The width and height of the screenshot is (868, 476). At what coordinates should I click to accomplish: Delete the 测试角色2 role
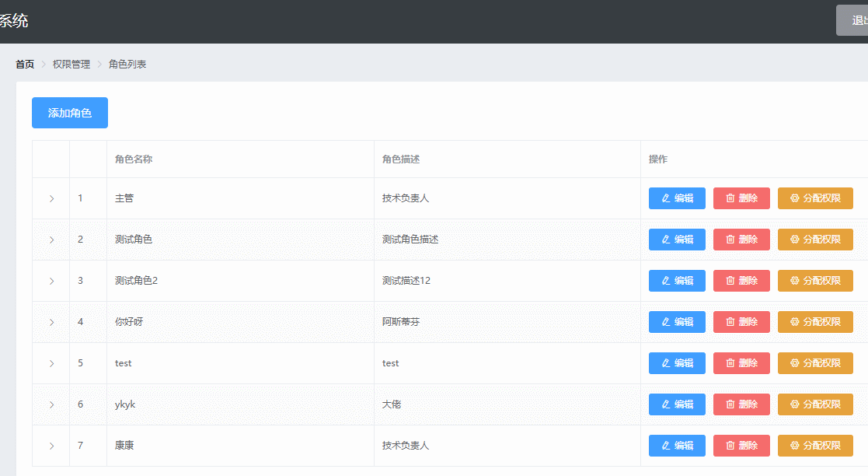pos(741,281)
